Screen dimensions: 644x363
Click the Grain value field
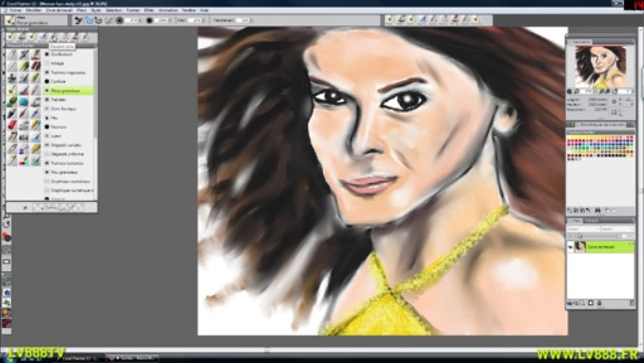click(195, 20)
